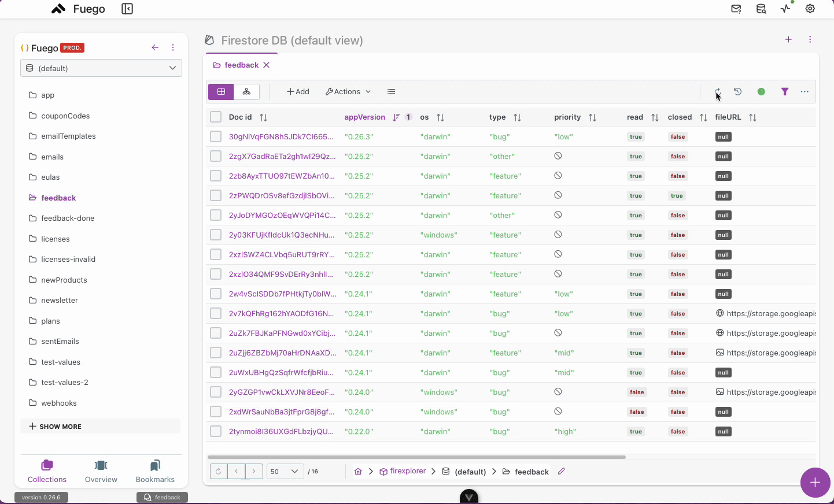Screen dimensions: 834x504
Task: Open the settings gear icon
Action: 810,9
